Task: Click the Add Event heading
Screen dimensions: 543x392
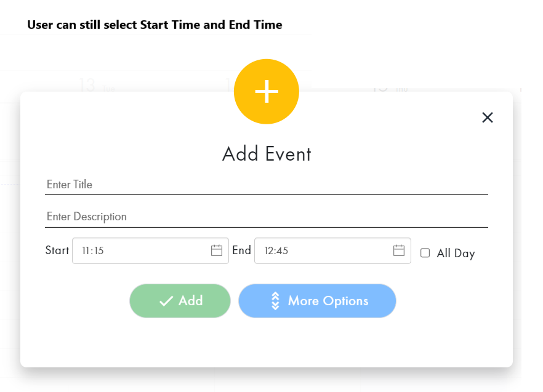Action: point(265,154)
